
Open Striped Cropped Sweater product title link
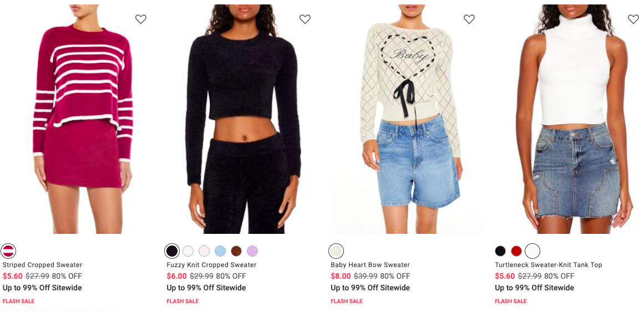coord(42,265)
